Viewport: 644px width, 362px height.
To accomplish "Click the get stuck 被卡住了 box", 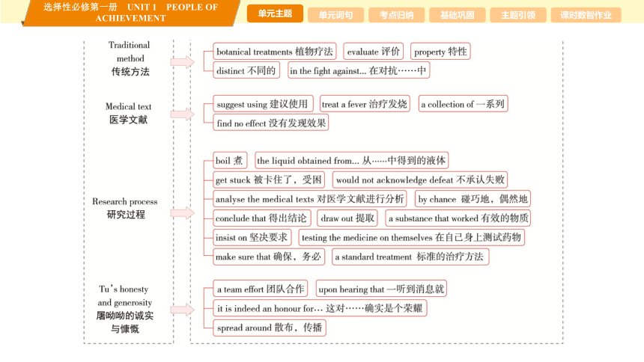I will point(269,180).
